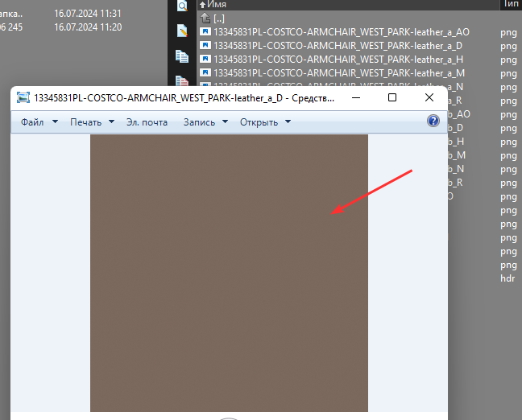Close the Photo Viewer window
Screen dimensions: 522x420
click(x=429, y=98)
